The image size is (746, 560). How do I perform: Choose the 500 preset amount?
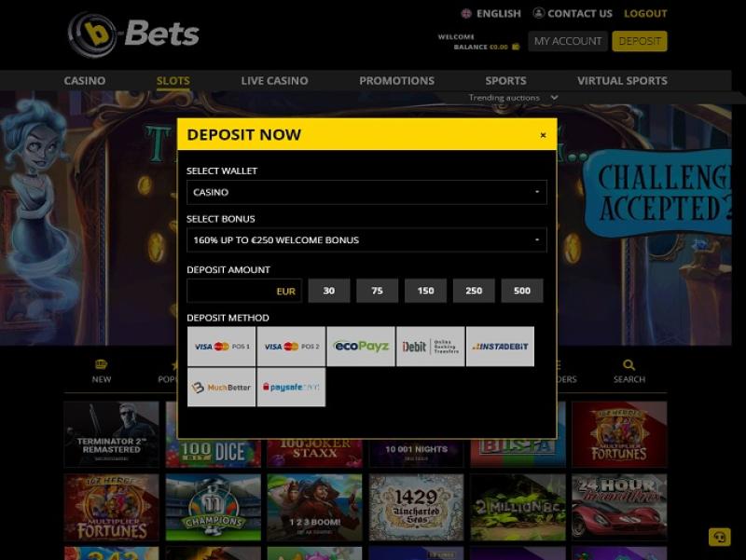pos(522,291)
